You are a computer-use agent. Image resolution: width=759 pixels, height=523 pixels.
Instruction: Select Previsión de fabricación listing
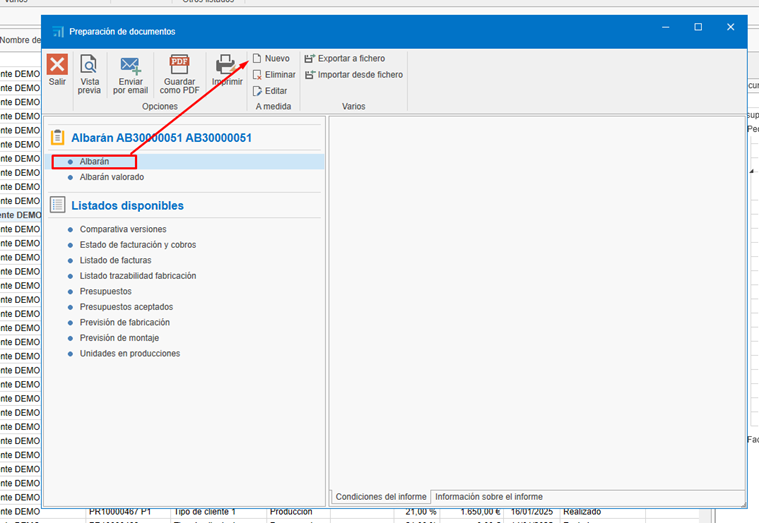[x=125, y=322]
